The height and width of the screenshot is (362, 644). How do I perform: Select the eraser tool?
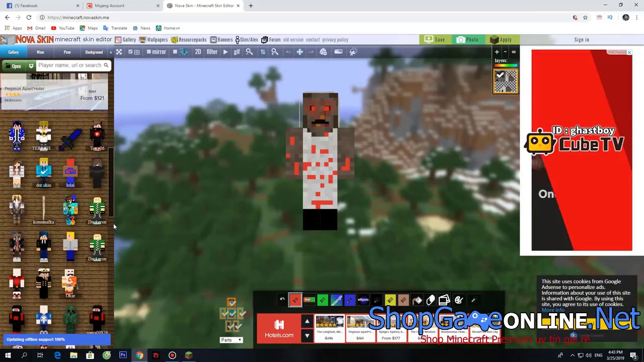431,300
